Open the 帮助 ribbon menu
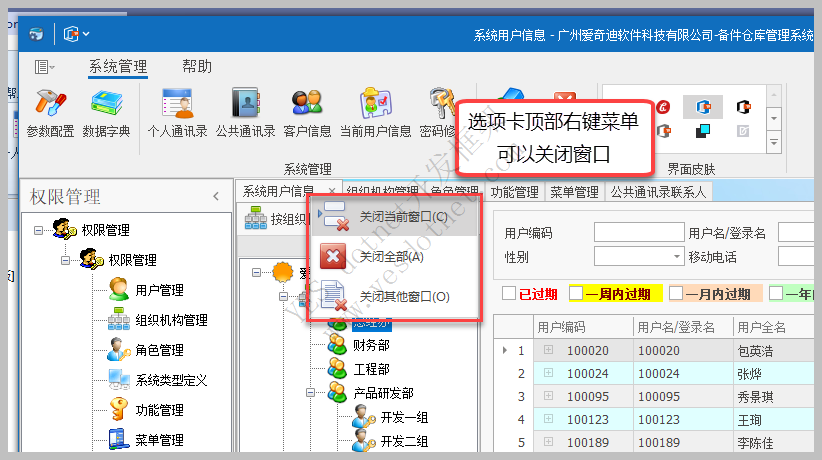This screenshot has width=822, height=460. click(197, 67)
